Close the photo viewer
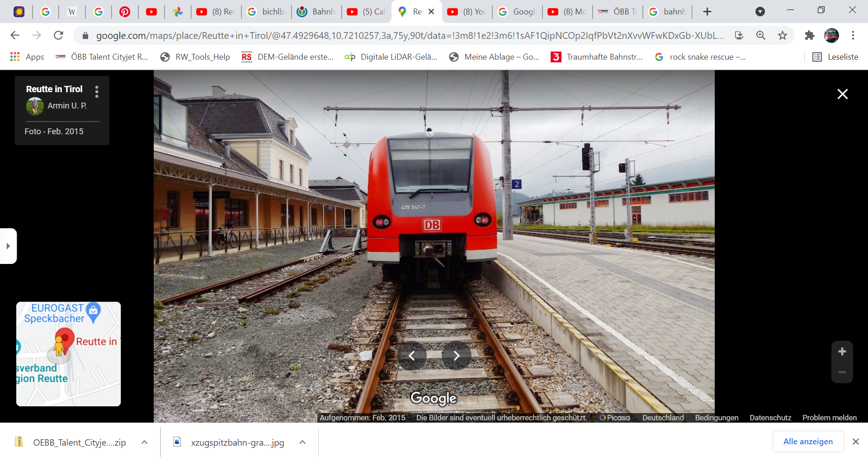868x461 pixels. coord(842,94)
